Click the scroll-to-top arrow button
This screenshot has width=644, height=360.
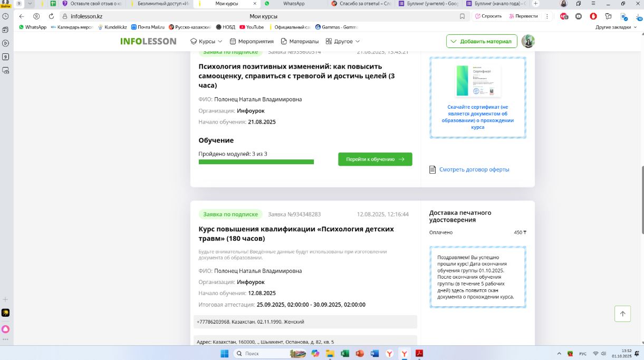622,314
